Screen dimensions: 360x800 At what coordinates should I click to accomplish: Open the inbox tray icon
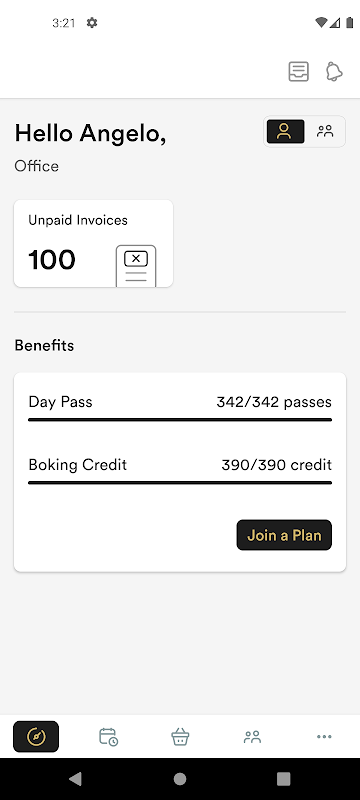pos(298,71)
